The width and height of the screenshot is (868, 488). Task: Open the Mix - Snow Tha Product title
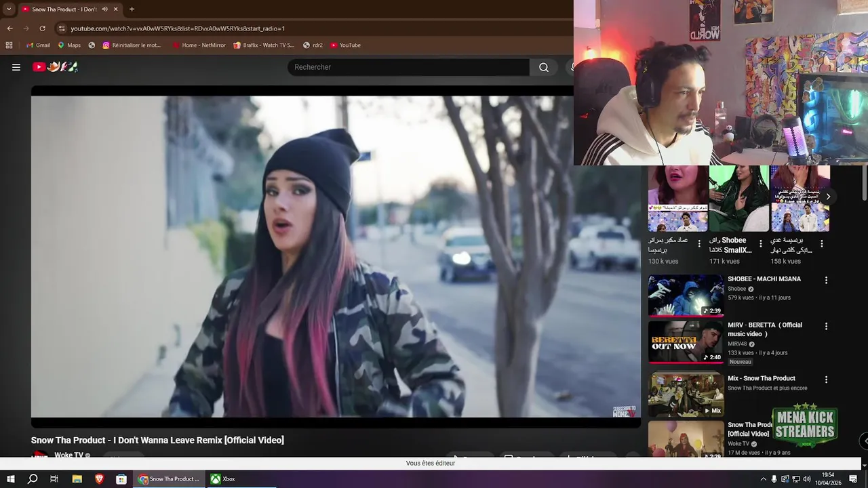[762, 378]
